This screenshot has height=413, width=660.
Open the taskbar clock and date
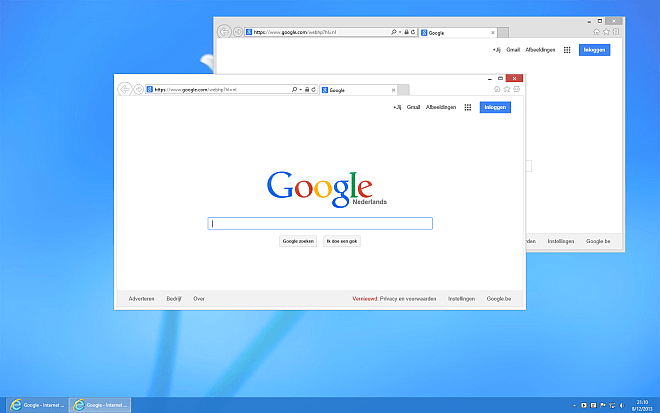pos(642,405)
